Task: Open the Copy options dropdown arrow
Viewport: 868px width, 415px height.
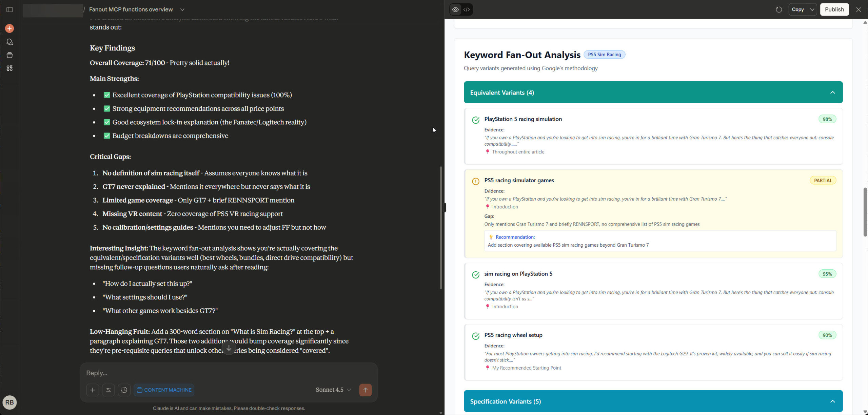Action: [812, 9]
